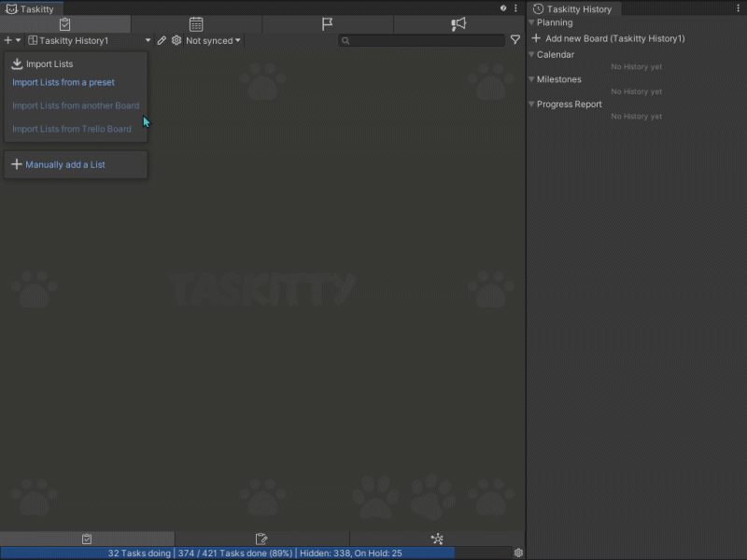This screenshot has width=747, height=560.
Task: Collapse the Planning section
Action: (x=531, y=22)
